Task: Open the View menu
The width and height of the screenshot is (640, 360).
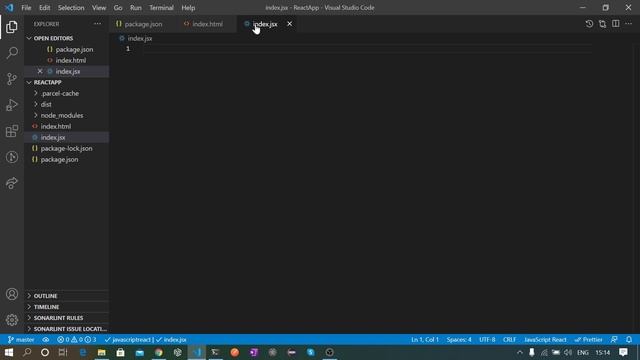Action: click(99, 8)
